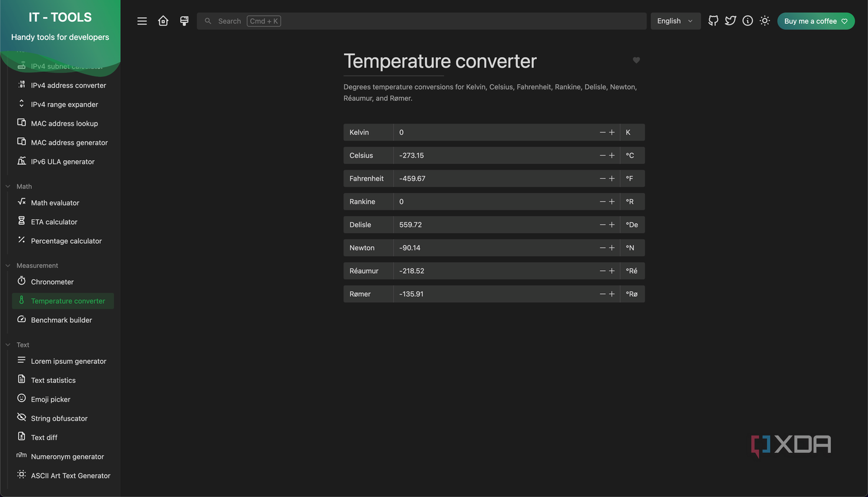Click the IPv6 ULA generator icon
The image size is (868, 497).
click(22, 161)
